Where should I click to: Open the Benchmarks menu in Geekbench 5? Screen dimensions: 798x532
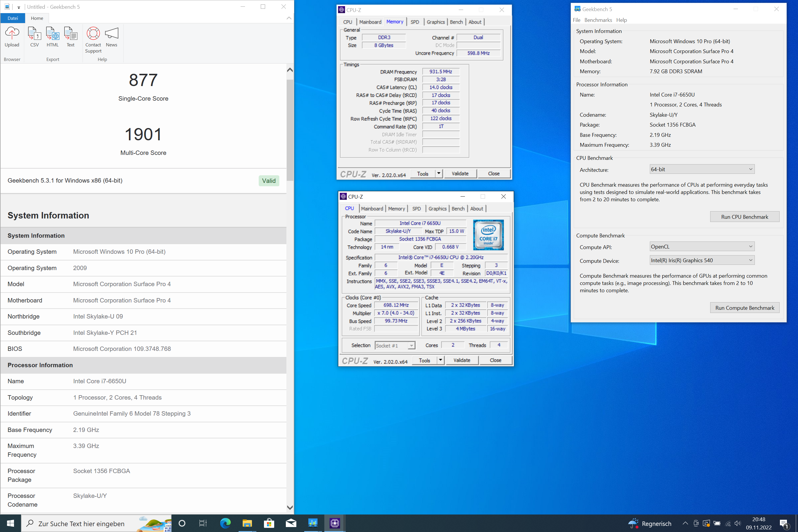(598, 20)
